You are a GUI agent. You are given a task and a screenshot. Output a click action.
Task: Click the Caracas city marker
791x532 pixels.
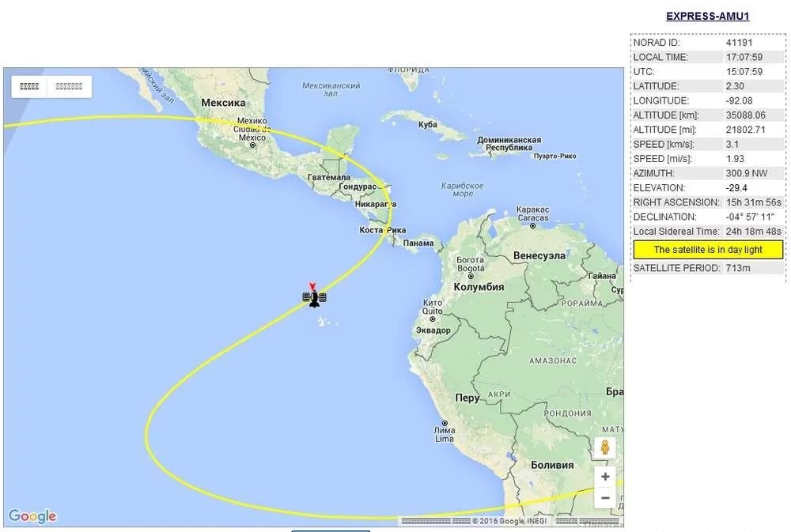[532, 226]
